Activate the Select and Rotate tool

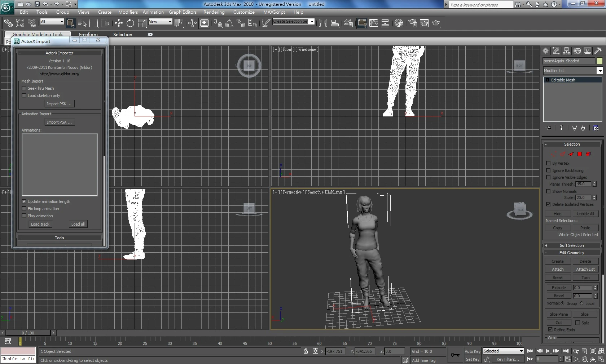(x=130, y=23)
